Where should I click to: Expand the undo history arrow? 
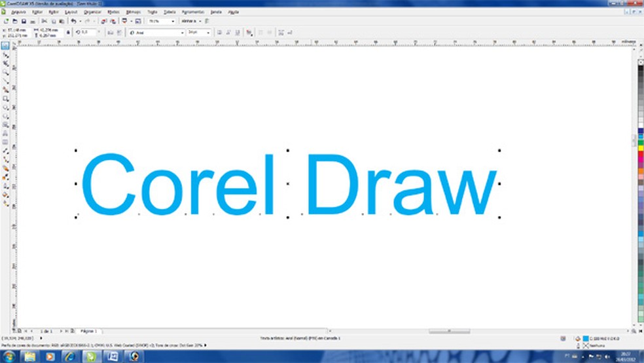coord(80,21)
